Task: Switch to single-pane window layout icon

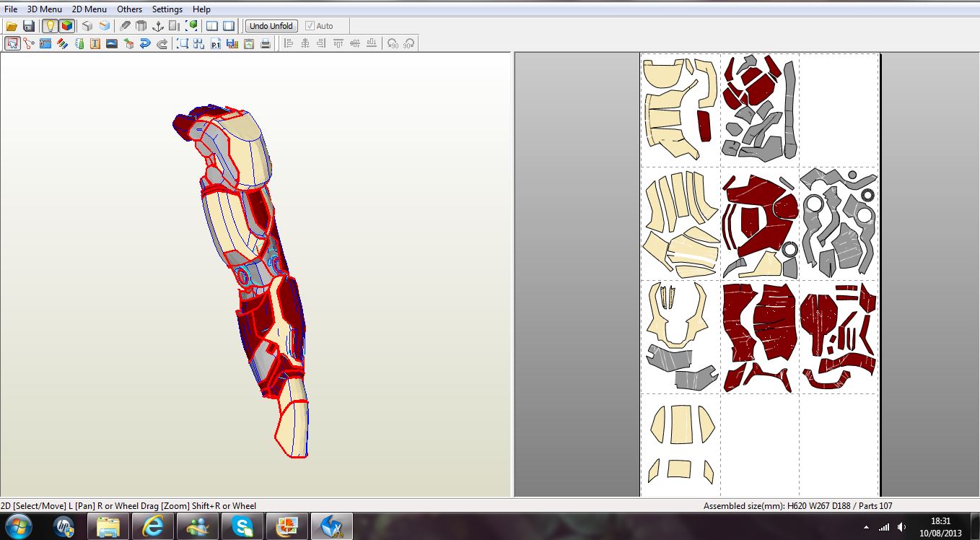Action: (x=229, y=26)
